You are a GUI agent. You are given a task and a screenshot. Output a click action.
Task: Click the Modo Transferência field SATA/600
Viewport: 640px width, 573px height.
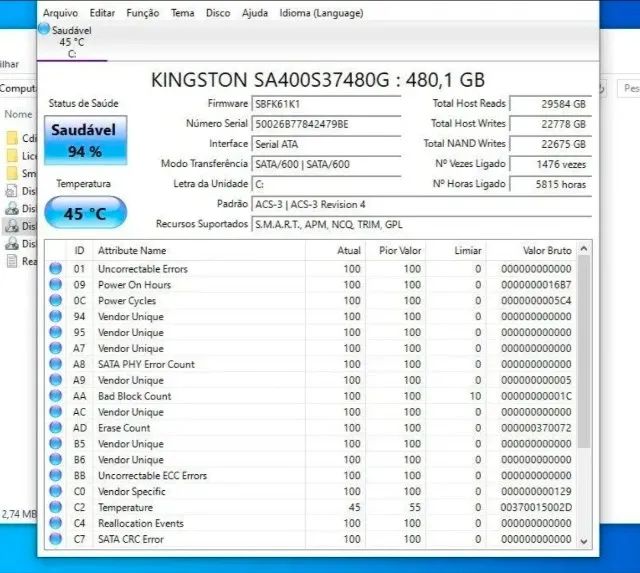coord(326,164)
